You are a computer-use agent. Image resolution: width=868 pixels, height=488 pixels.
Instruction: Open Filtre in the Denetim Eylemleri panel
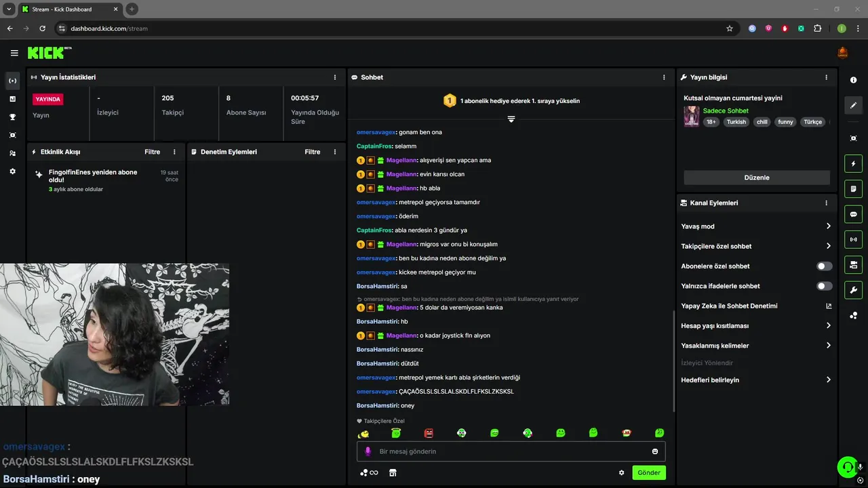point(312,152)
